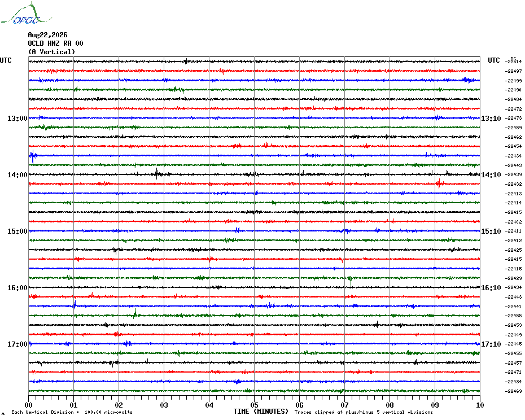Click the 14:00 time label
Viewport: 525px width, 420px height.
[17, 175]
